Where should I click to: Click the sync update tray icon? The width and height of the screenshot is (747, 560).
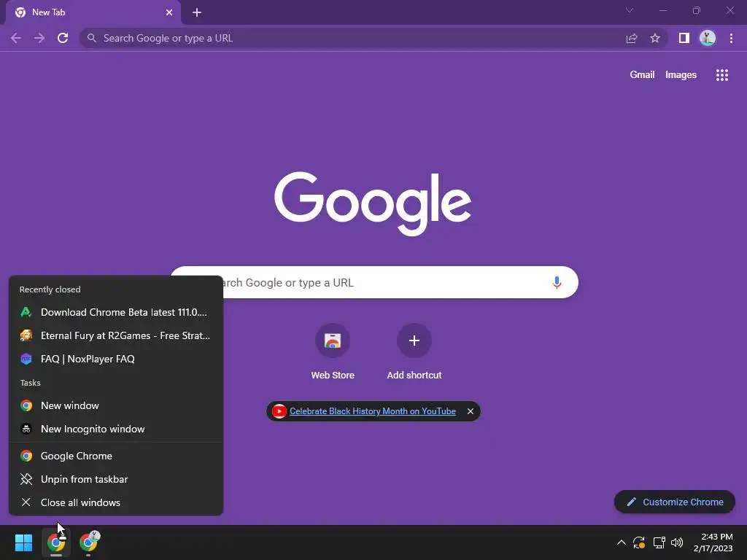coord(639,542)
